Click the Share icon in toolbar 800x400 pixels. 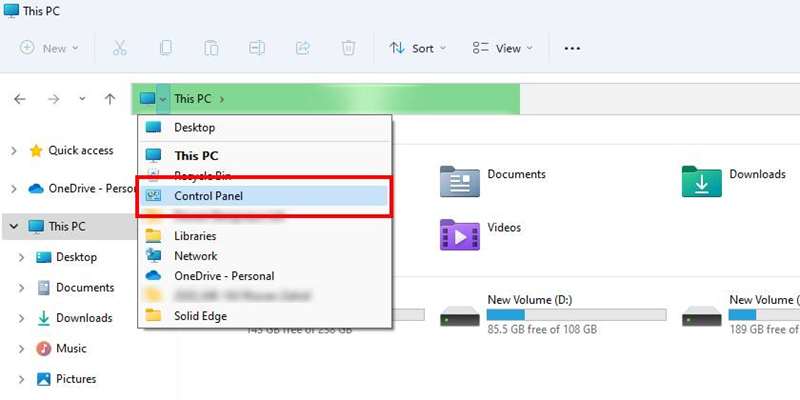click(303, 48)
